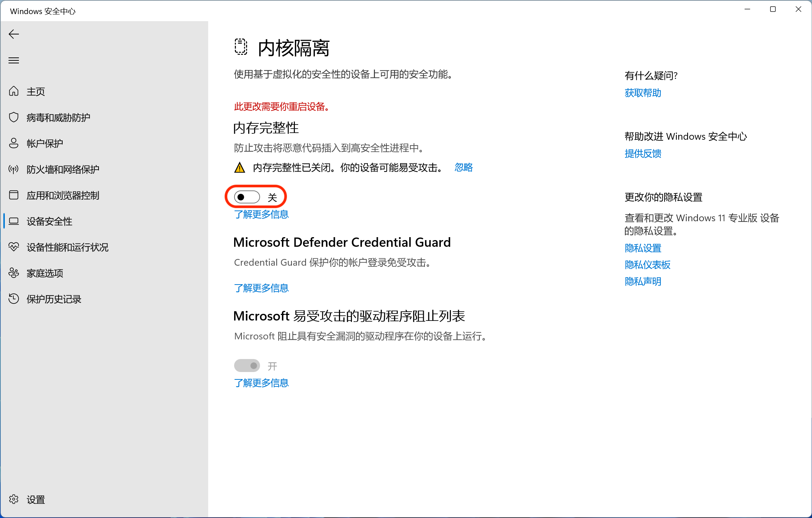Click the back arrow icon
Image resolution: width=812 pixels, height=518 pixels.
click(x=14, y=34)
